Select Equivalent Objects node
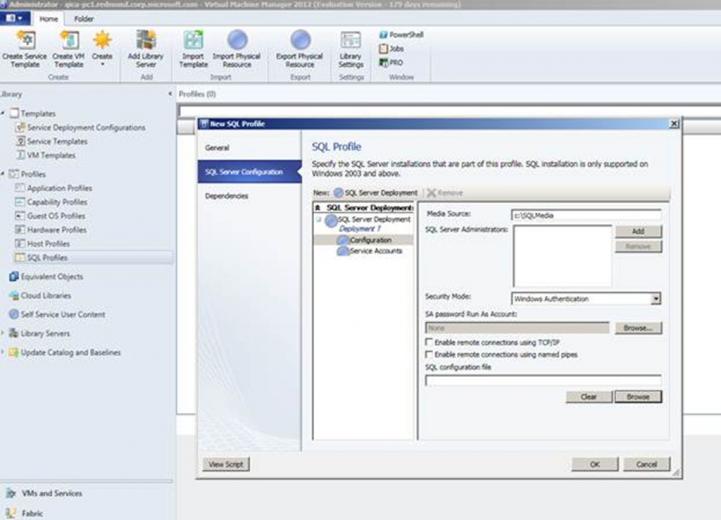721x520 pixels. click(x=52, y=276)
